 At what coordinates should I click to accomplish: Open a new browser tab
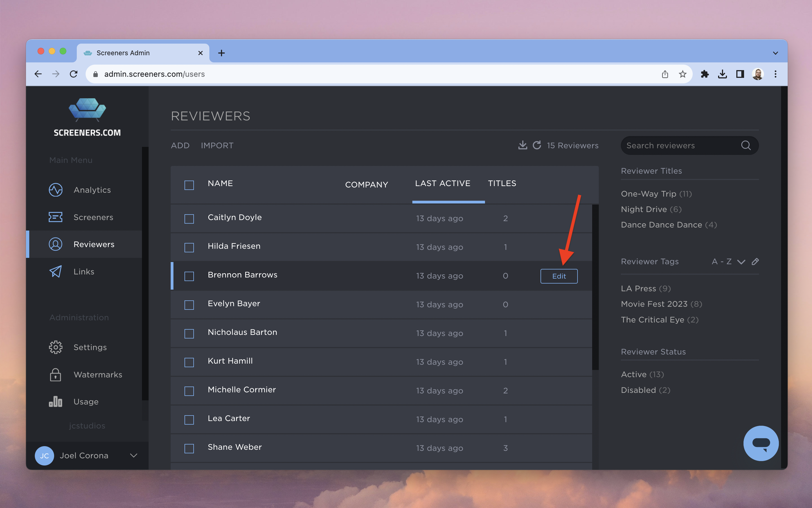click(222, 53)
